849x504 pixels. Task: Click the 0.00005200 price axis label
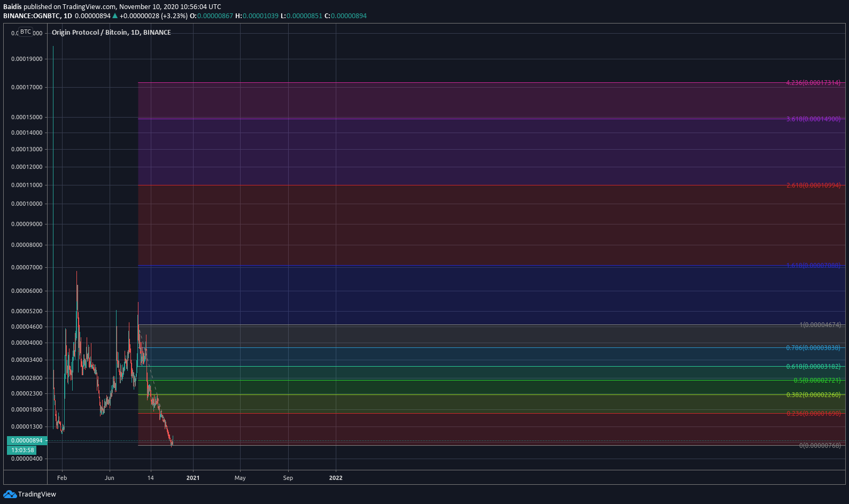27,311
